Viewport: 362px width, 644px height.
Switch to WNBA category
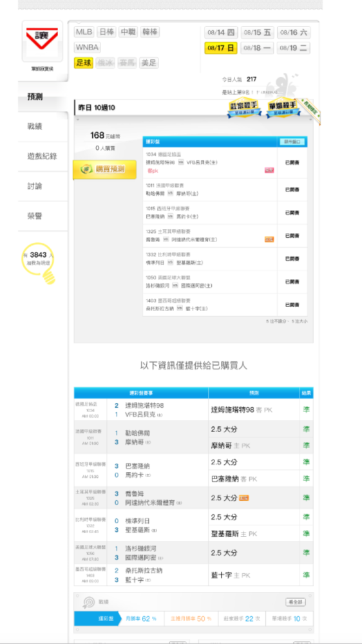coord(87,48)
